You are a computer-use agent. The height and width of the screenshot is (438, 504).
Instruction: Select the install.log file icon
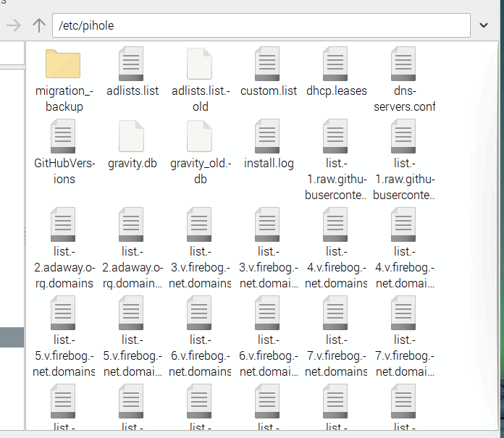click(267, 136)
